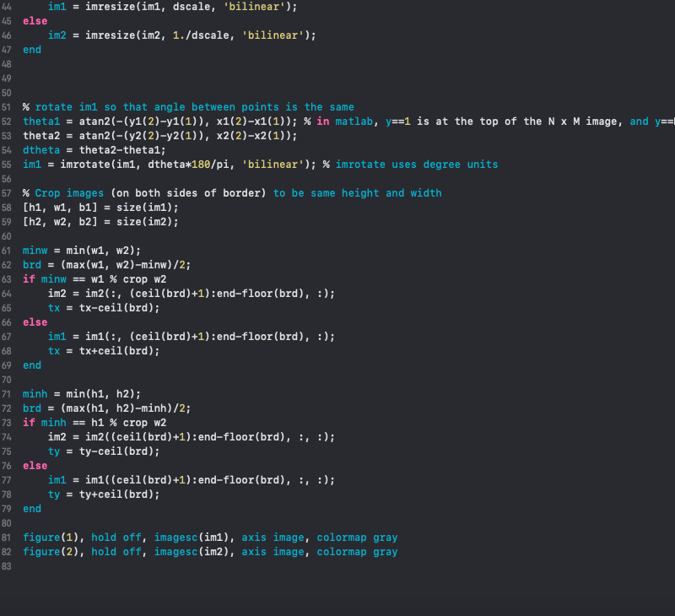Screen dimensions: 675x616
Task: Click the "im1 = im1((ceil(brd)+1)" statement
Action: tap(120, 480)
